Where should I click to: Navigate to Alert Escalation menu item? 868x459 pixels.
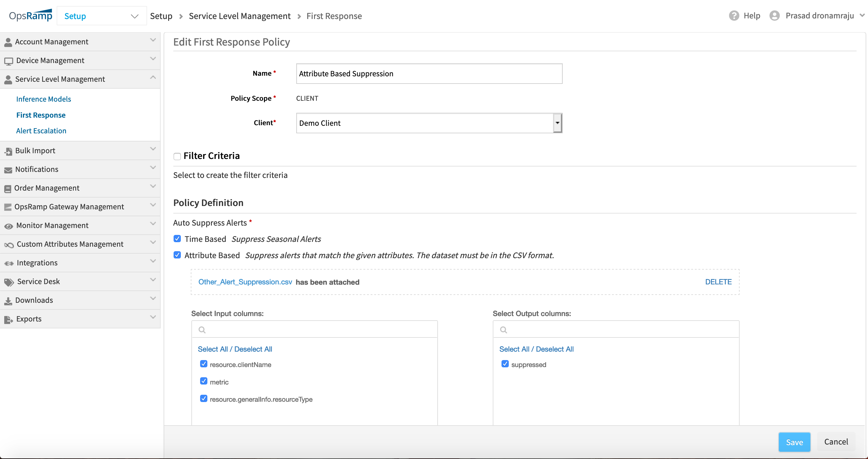click(x=41, y=130)
